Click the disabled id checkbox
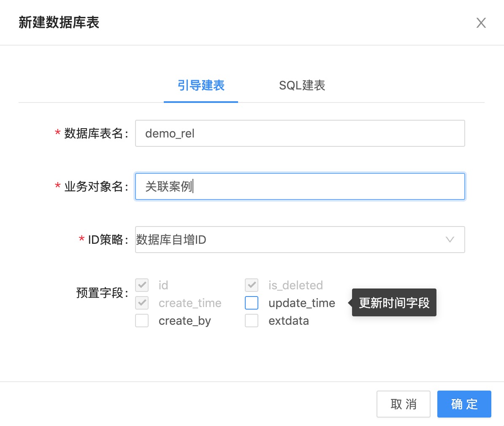The image size is (504, 426). (x=142, y=285)
